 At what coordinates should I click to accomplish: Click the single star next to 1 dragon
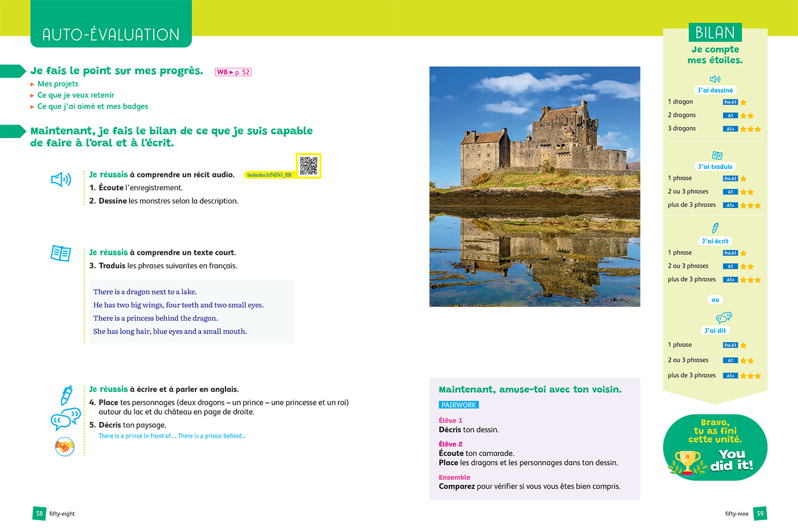click(744, 102)
